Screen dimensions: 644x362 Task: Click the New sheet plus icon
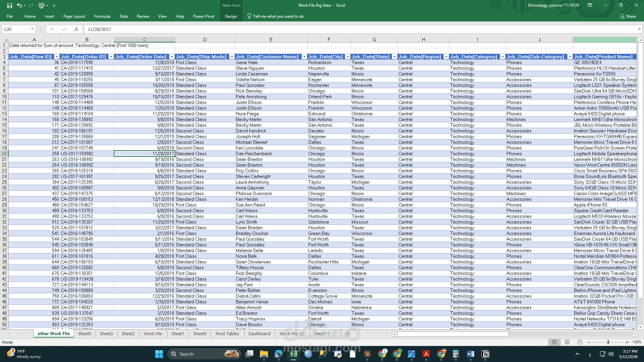tap(347, 334)
